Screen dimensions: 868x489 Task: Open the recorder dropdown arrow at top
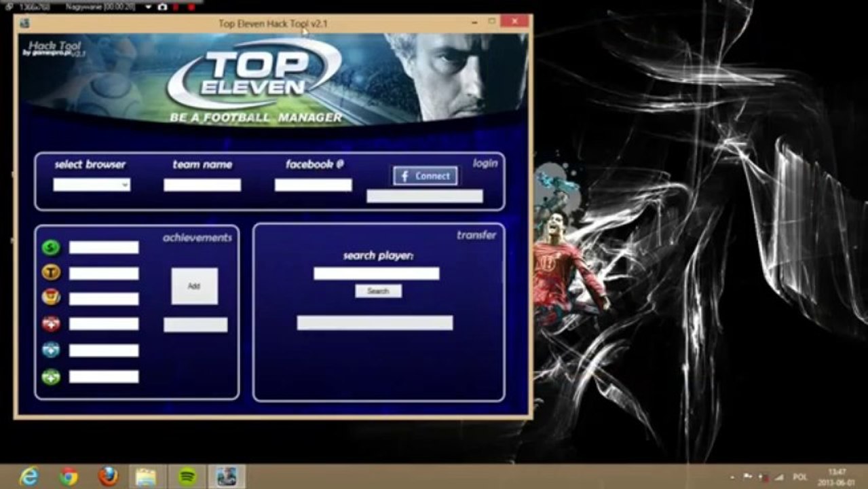click(149, 7)
